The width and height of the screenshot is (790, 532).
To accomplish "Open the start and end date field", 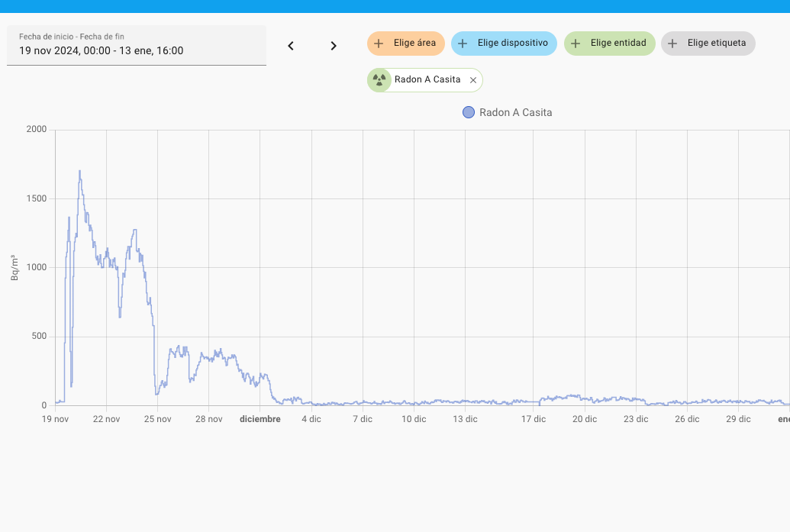I will click(137, 46).
